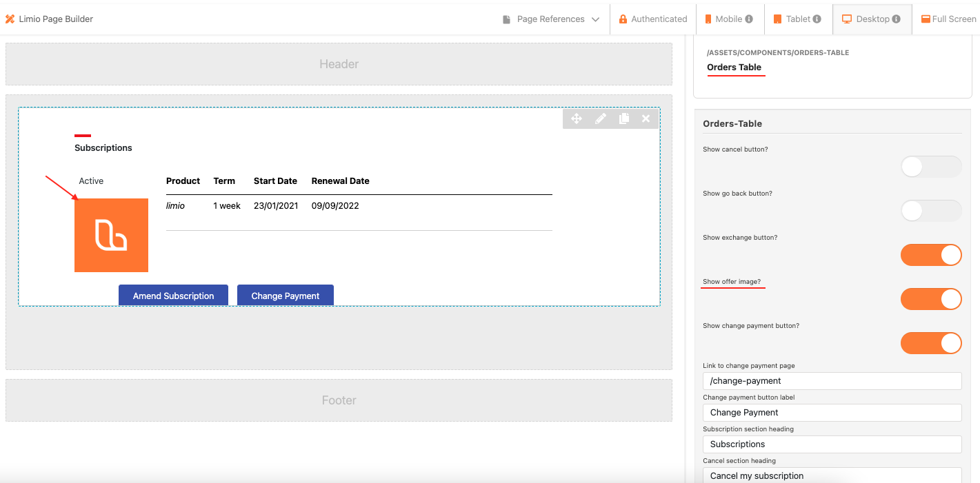Click the Subscriptions heading in preview

pyautogui.click(x=103, y=147)
